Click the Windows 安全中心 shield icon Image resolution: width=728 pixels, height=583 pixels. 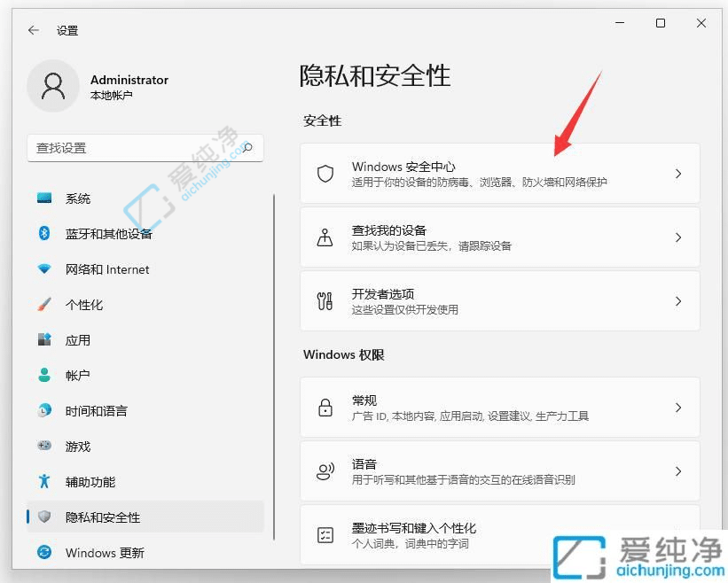(x=325, y=174)
